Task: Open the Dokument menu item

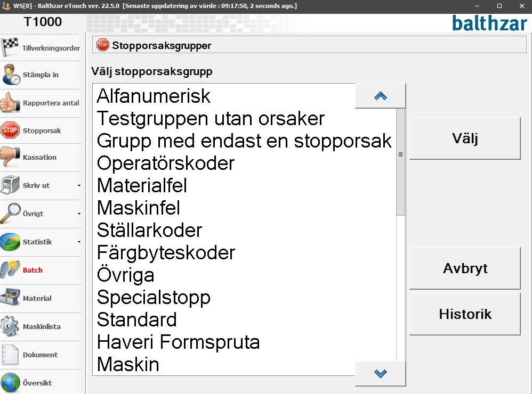Action: coord(41,355)
